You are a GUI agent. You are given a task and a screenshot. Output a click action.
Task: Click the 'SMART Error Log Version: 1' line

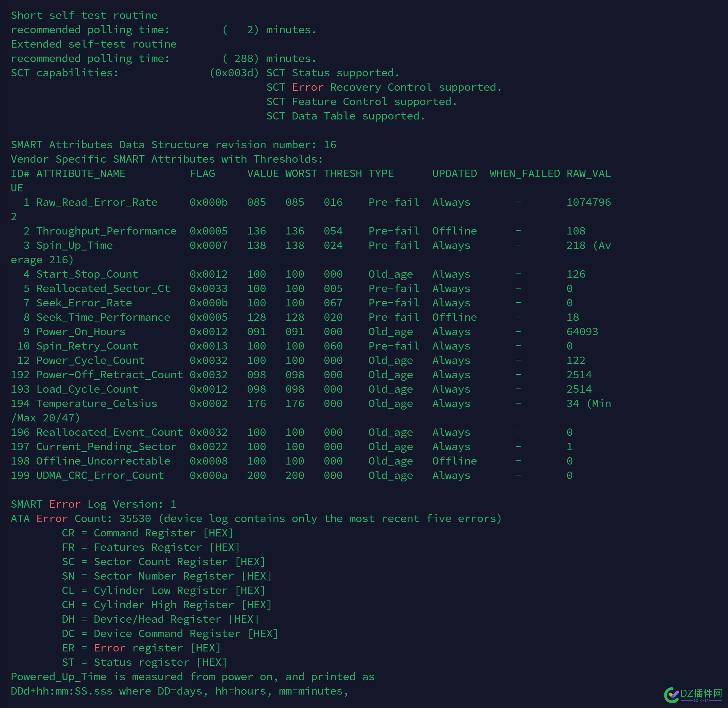click(94, 504)
